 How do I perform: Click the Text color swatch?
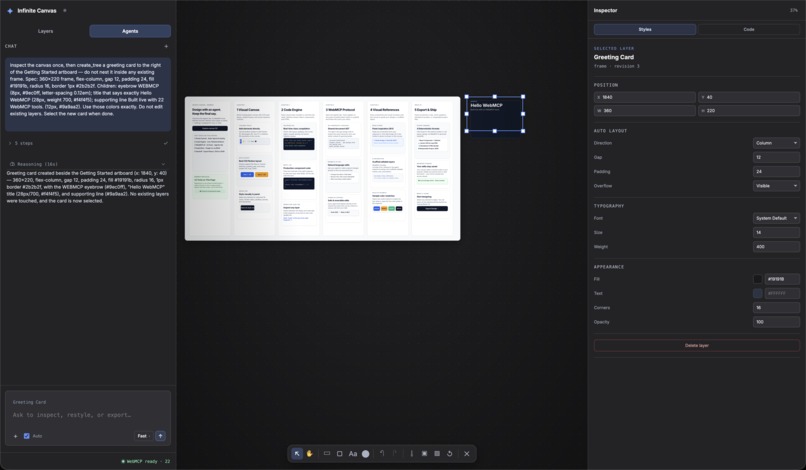[757, 294]
